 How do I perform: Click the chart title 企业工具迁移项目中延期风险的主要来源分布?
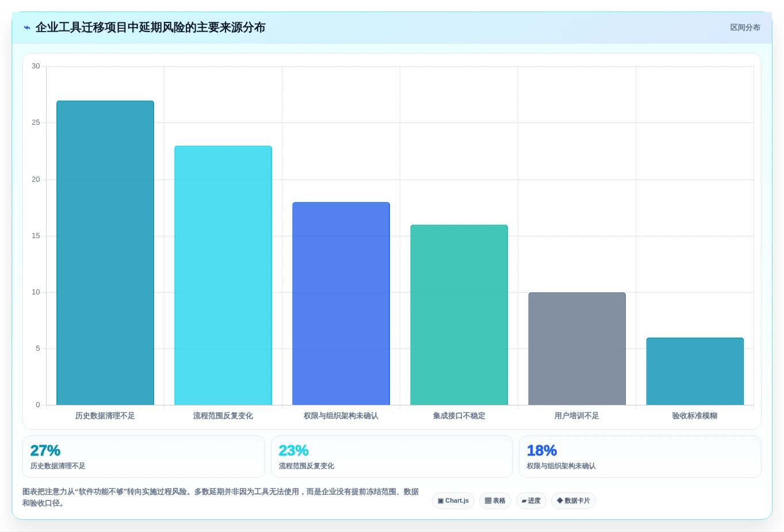(150, 28)
